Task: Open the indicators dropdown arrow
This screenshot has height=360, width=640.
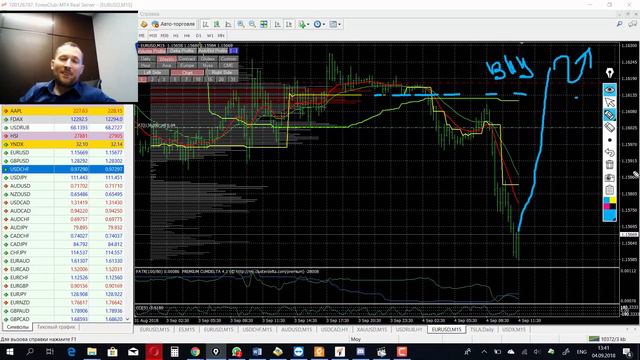Action: click(x=308, y=24)
